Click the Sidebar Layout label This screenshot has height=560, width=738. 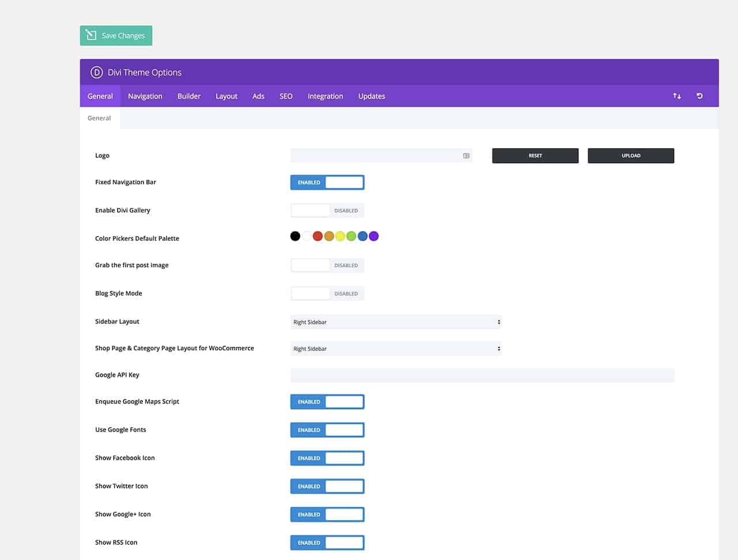pyautogui.click(x=117, y=321)
